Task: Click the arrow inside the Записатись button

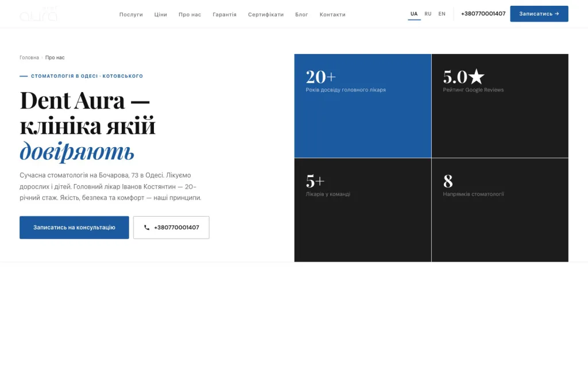Action: [557, 14]
